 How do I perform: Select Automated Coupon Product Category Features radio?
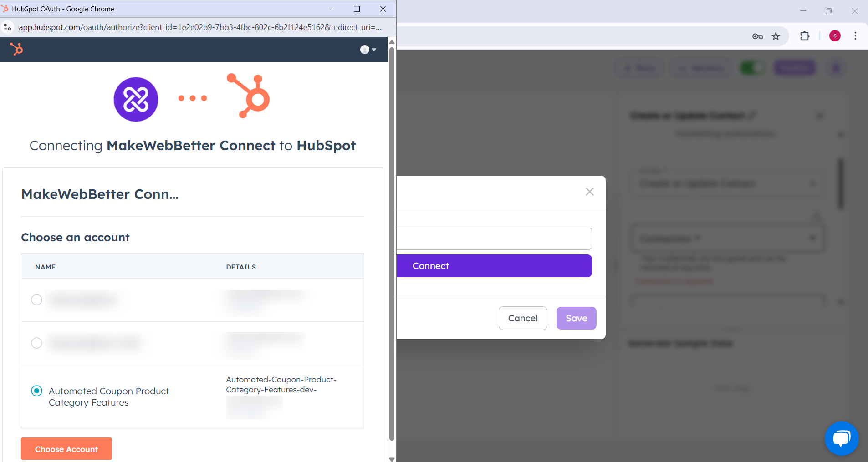tap(36, 391)
